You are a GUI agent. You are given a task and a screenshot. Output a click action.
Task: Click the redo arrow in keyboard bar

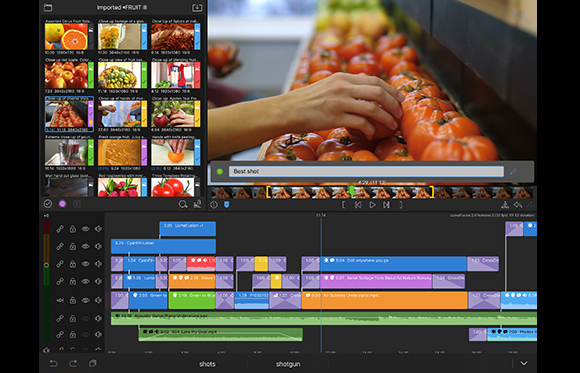(x=73, y=363)
